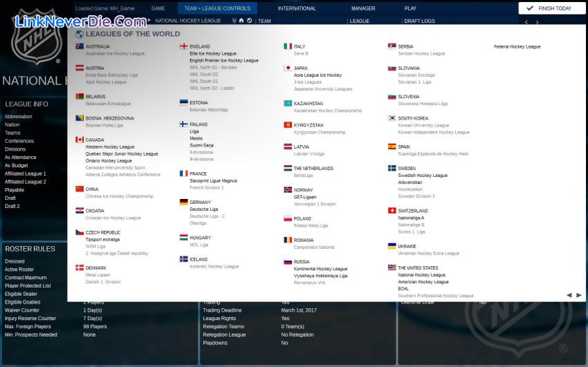The height and width of the screenshot is (367, 588).
Task: Select Swedish Hockey League
Action: click(423, 176)
